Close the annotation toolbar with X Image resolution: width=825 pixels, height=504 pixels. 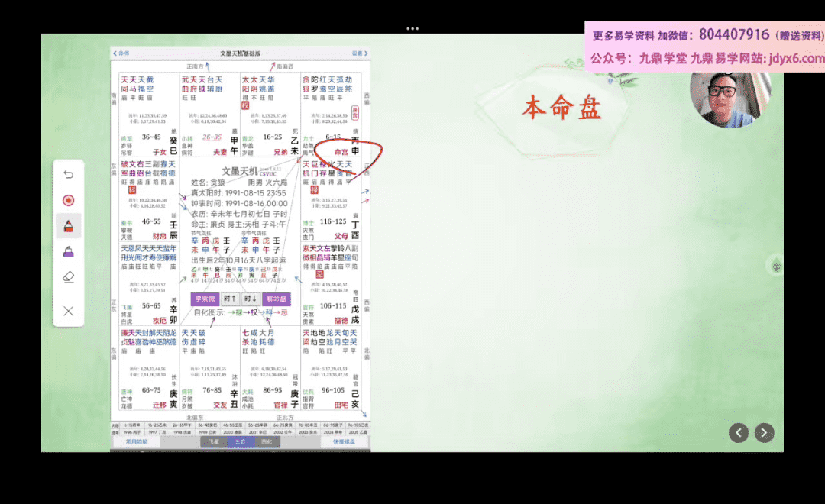click(68, 311)
